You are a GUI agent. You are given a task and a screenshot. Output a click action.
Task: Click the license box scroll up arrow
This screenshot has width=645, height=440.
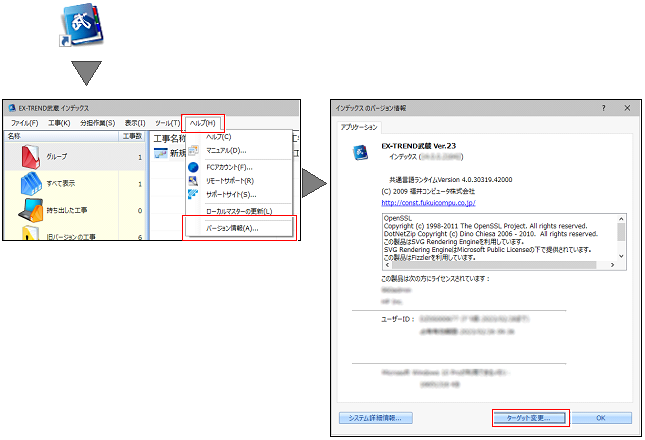[621, 218]
